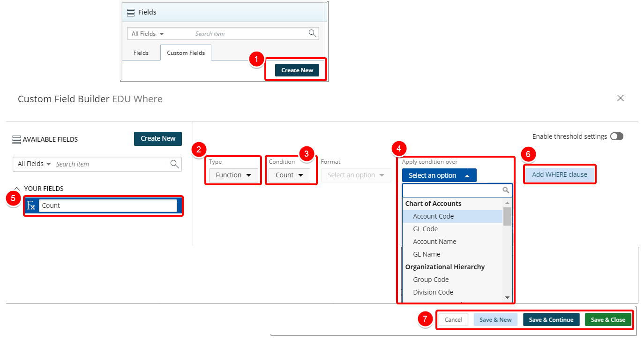644x341 pixels.
Task: Click the scrollbar up arrow in dropdown list
Action: 507,203
